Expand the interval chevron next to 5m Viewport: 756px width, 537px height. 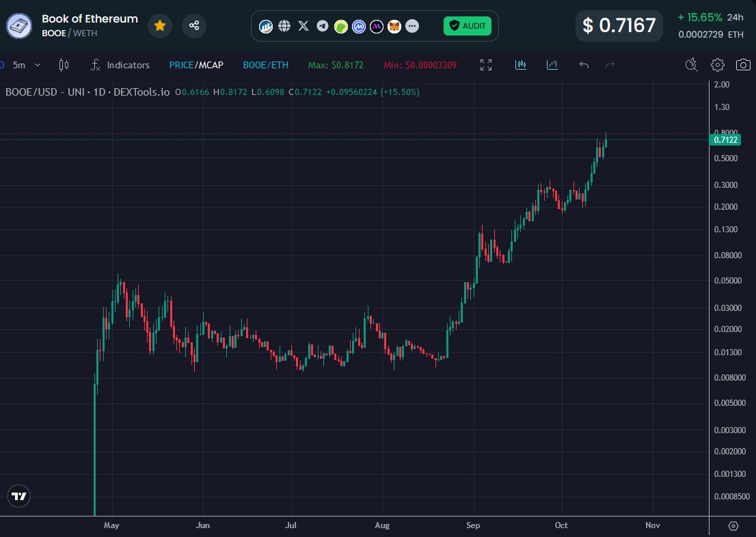tap(38, 65)
